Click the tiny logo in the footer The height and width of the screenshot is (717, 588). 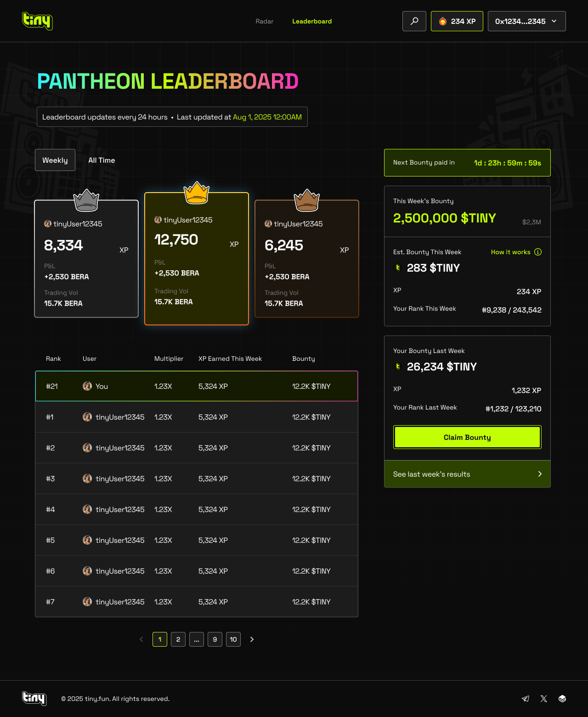point(34,699)
